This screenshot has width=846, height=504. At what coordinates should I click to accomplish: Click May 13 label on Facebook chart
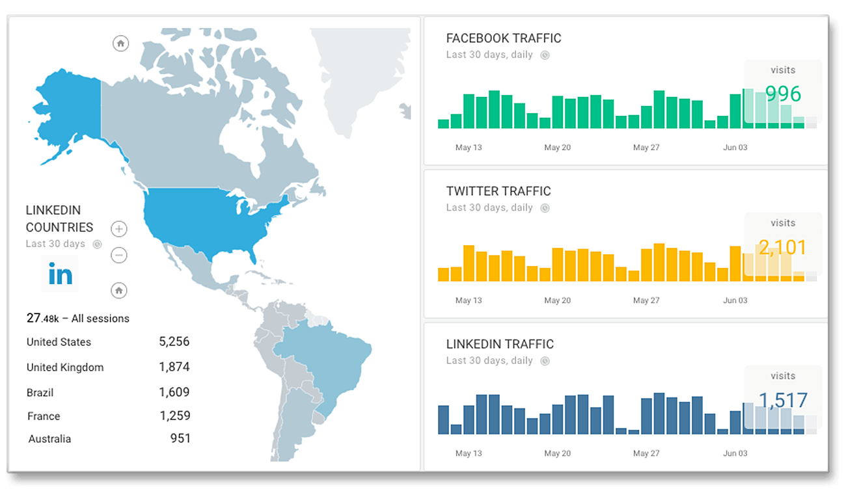coord(469,148)
